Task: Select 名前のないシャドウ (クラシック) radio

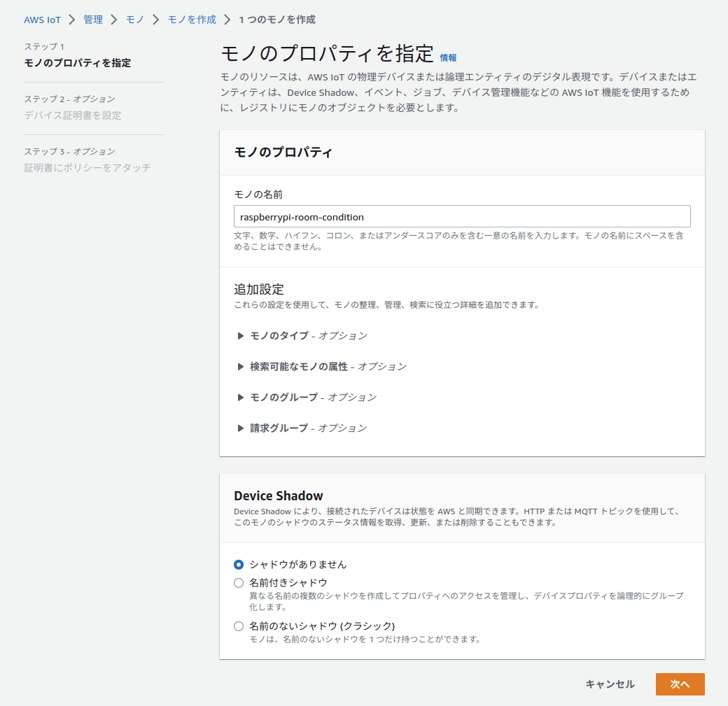Action: point(239,626)
